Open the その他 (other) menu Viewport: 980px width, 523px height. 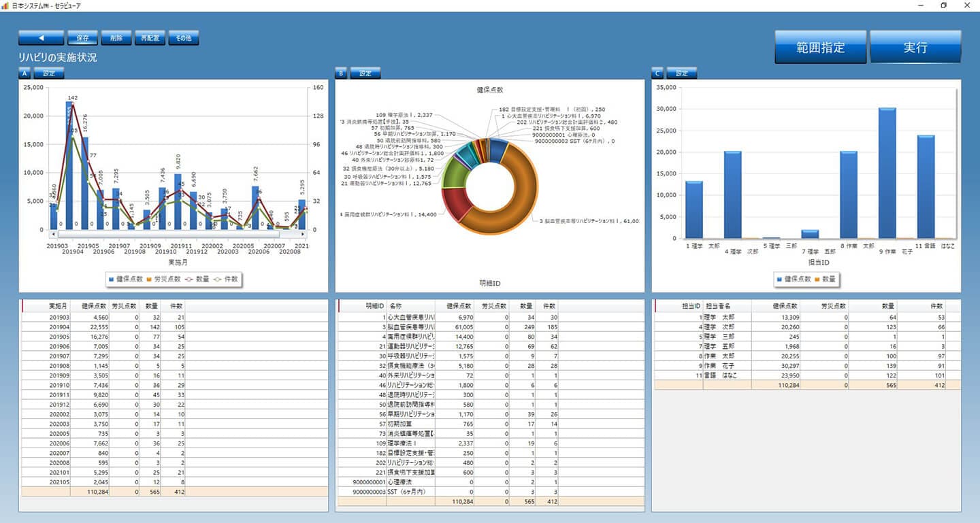click(x=183, y=38)
